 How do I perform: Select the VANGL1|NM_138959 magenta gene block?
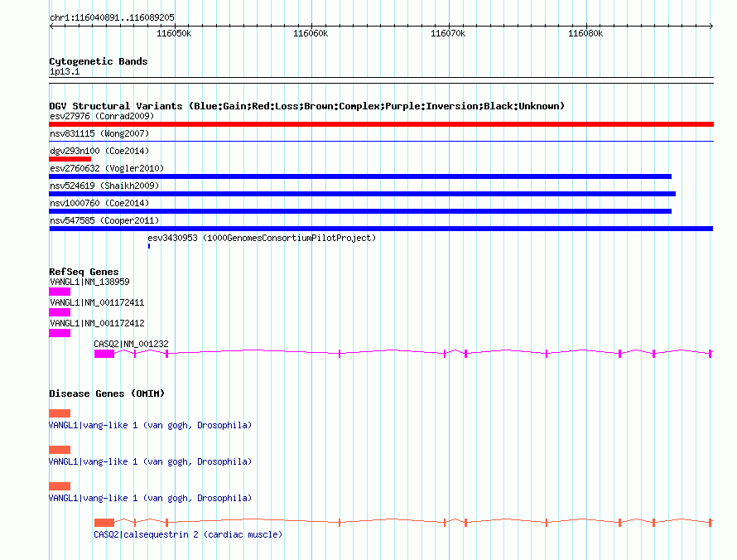60,292
